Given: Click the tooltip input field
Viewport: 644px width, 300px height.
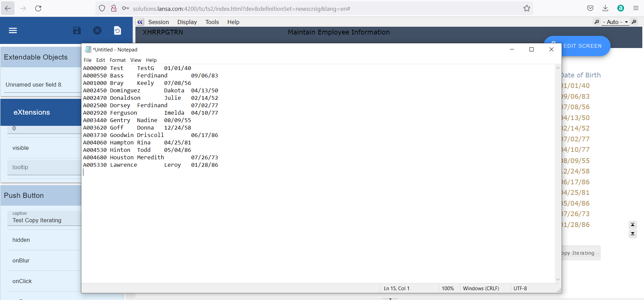Looking at the screenshot, I should (x=44, y=167).
